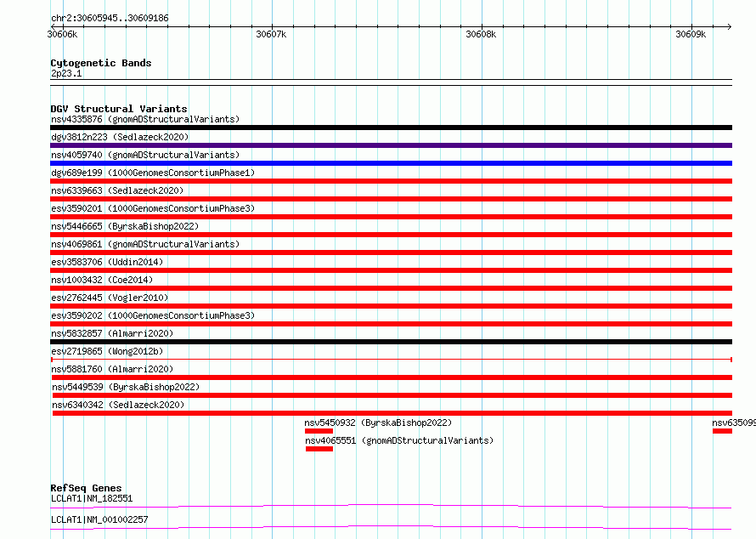
Task: Select the 2p23.1 cytogenetic band label
Action: coord(66,73)
